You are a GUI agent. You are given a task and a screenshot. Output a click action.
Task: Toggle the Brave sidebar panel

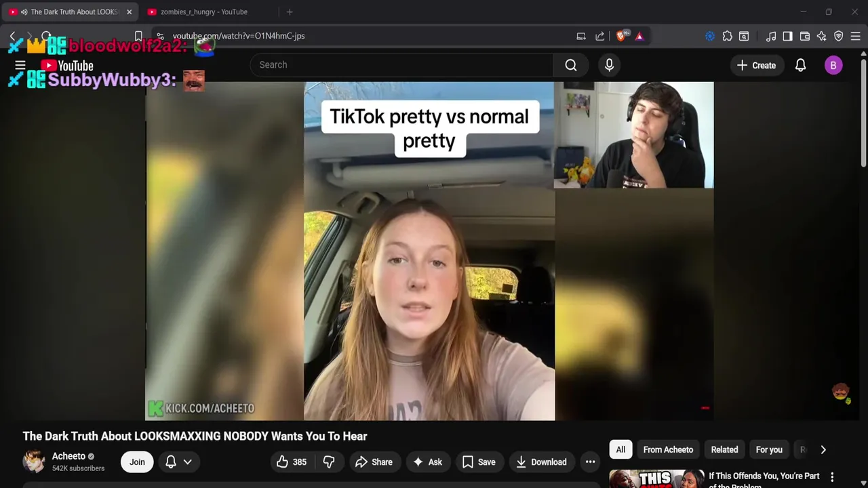(x=788, y=36)
